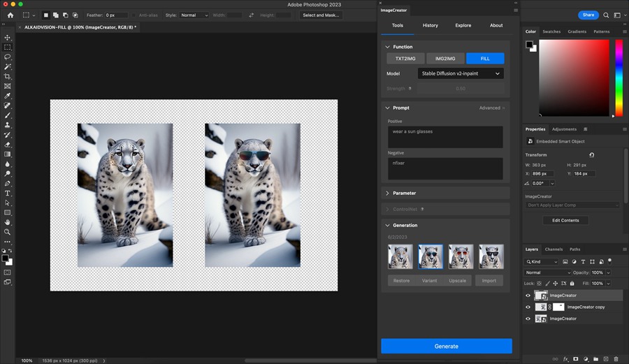This screenshot has height=364, width=629.
Task: Toggle Quick Mask mode
Action: [7, 272]
